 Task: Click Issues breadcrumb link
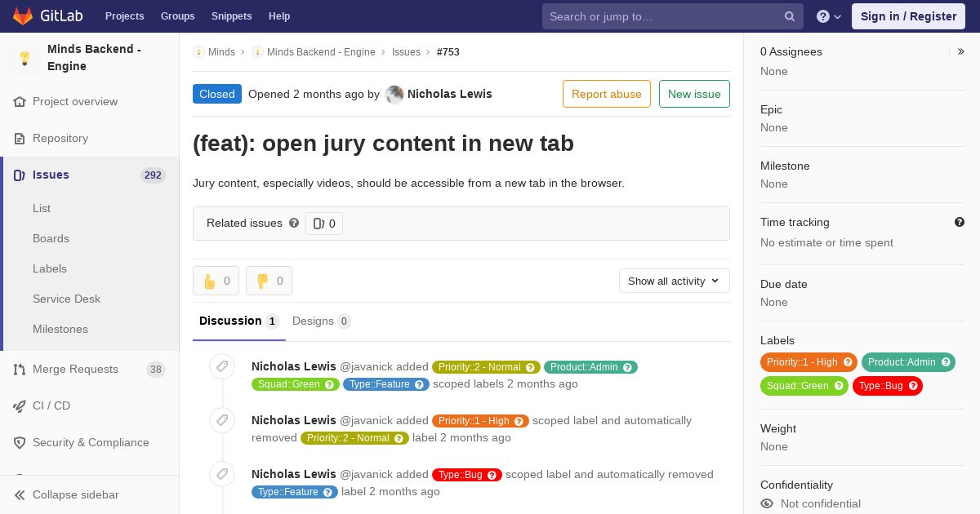(406, 52)
